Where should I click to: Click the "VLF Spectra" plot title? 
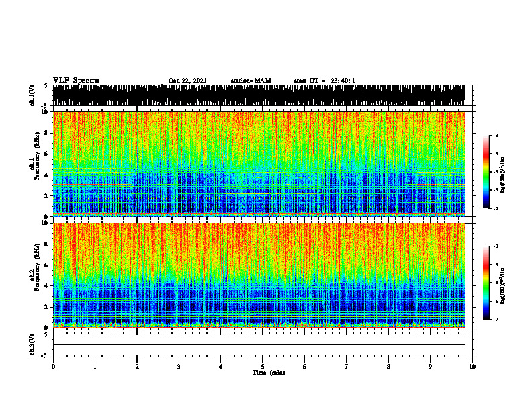pyautogui.click(x=76, y=81)
